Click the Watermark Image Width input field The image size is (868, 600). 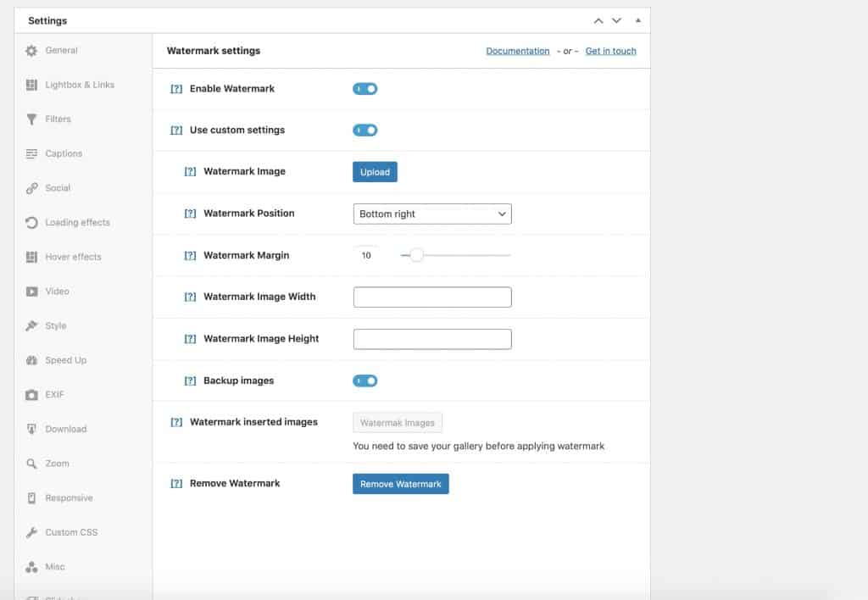(x=432, y=297)
